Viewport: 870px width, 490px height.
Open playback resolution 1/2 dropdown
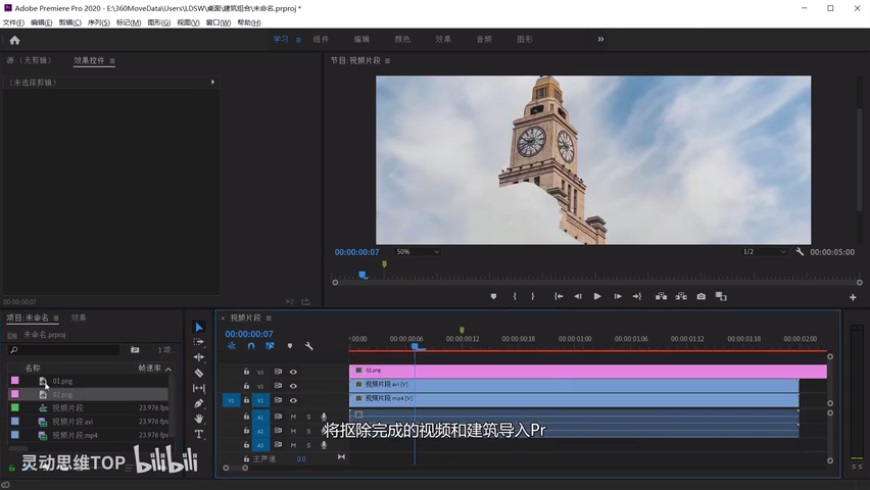[764, 252]
